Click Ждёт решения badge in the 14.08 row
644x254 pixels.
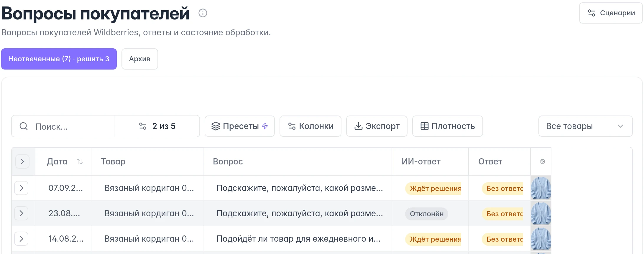pyautogui.click(x=433, y=239)
